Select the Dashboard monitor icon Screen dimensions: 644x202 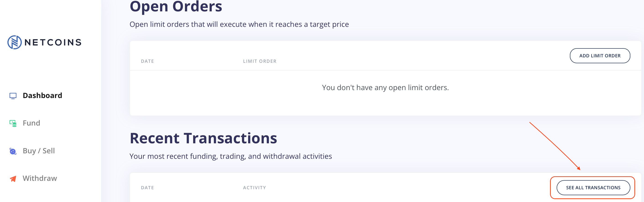point(13,95)
